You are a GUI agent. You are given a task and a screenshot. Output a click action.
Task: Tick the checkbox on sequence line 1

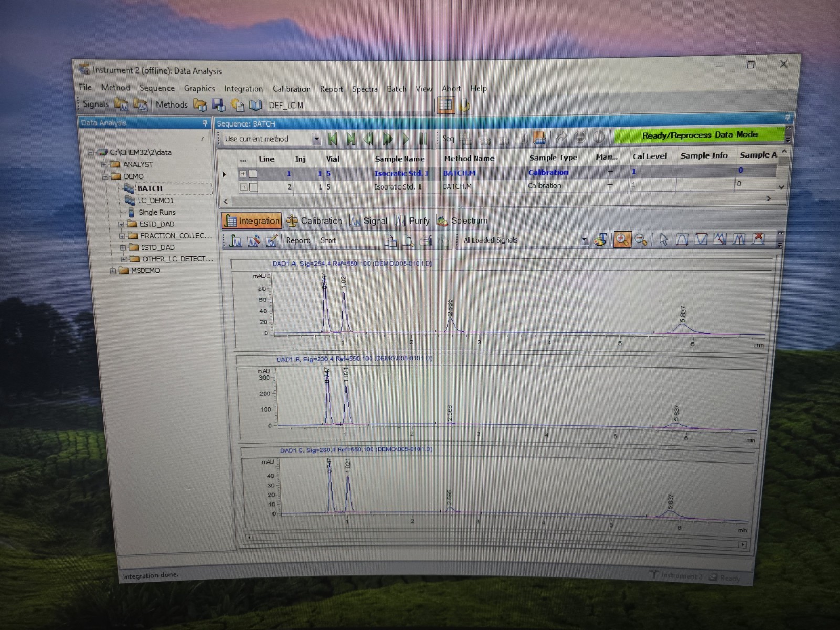click(x=253, y=174)
